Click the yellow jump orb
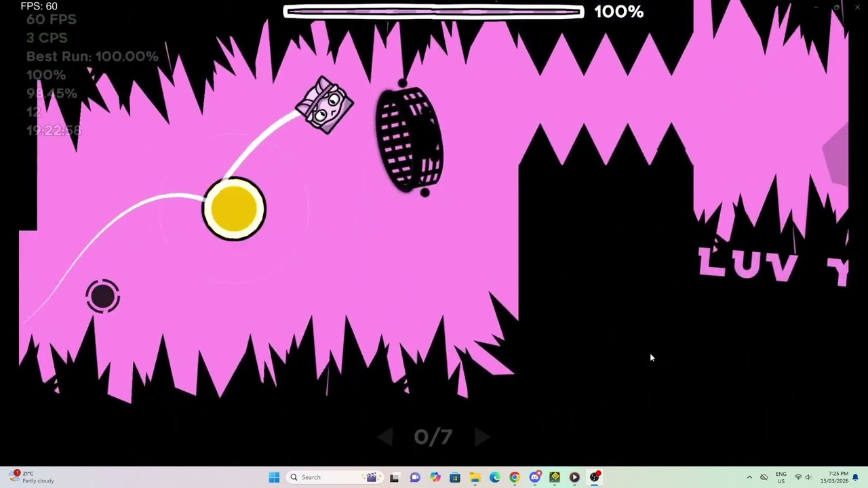The width and height of the screenshot is (868, 488). click(234, 209)
